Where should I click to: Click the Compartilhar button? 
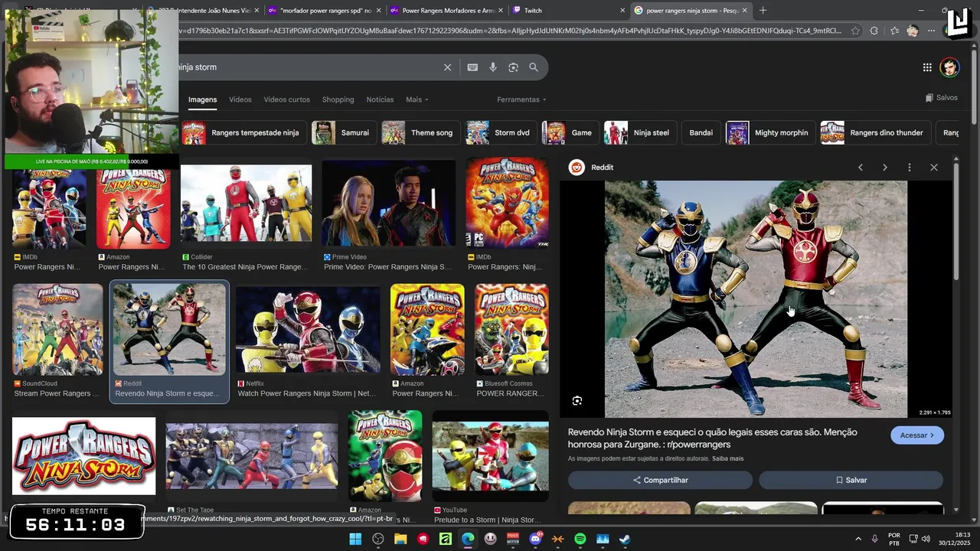point(660,481)
